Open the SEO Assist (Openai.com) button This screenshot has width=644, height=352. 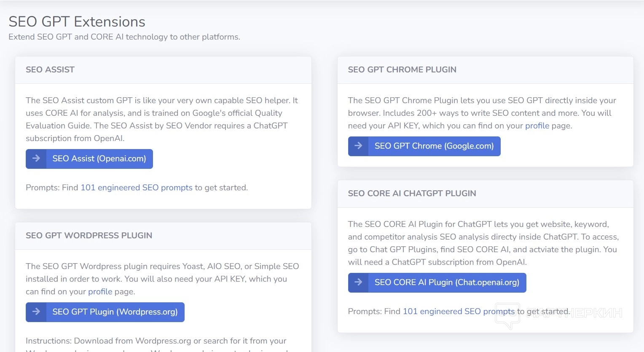pos(99,159)
